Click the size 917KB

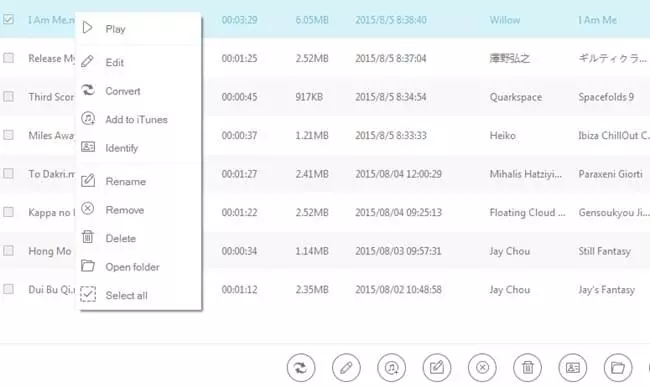(x=309, y=97)
